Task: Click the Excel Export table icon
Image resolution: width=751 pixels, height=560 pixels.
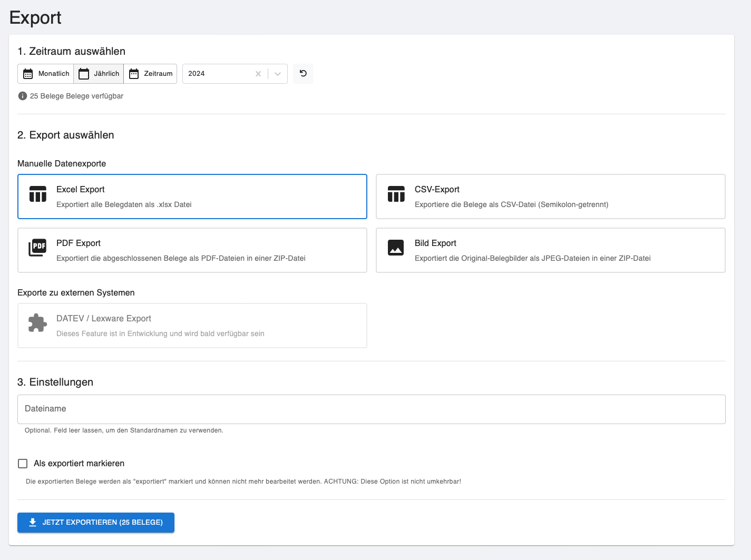Action: (38, 194)
